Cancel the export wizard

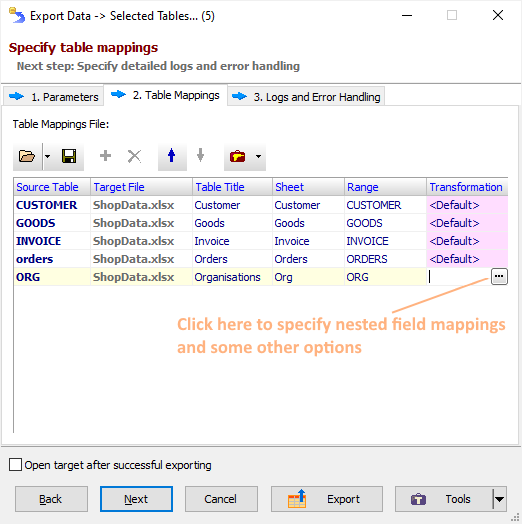click(221, 499)
